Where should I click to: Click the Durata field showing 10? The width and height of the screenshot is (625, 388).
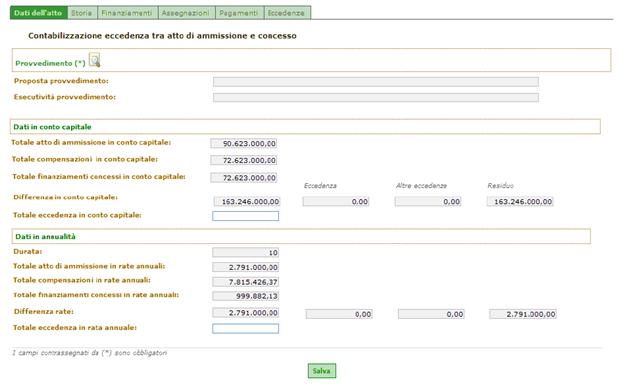[x=246, y=252]
